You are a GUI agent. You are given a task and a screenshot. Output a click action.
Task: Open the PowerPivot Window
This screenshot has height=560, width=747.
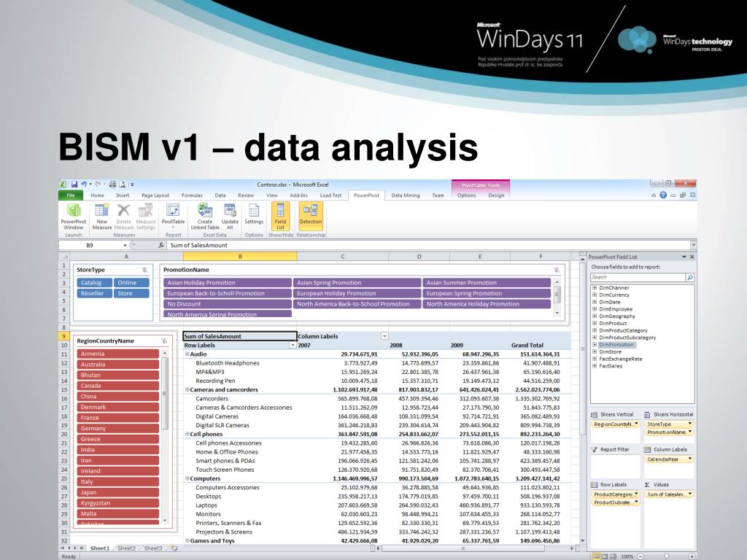click(x=74, y=216)
